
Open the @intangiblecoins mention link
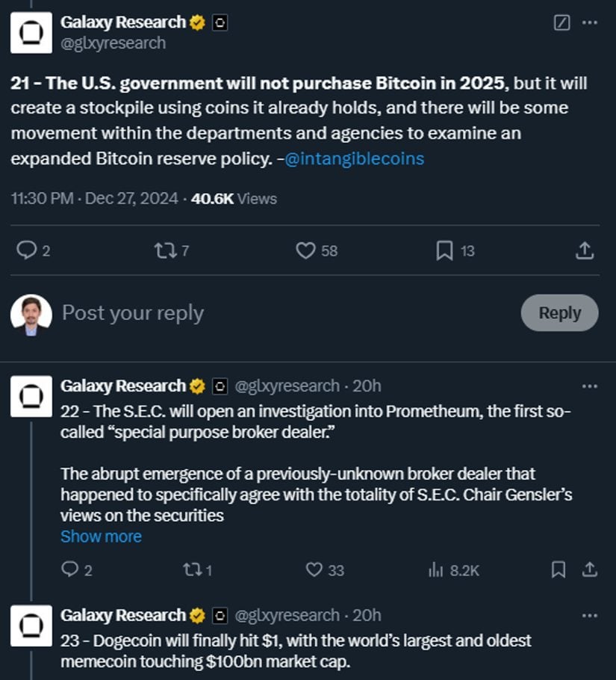point(355,158)
